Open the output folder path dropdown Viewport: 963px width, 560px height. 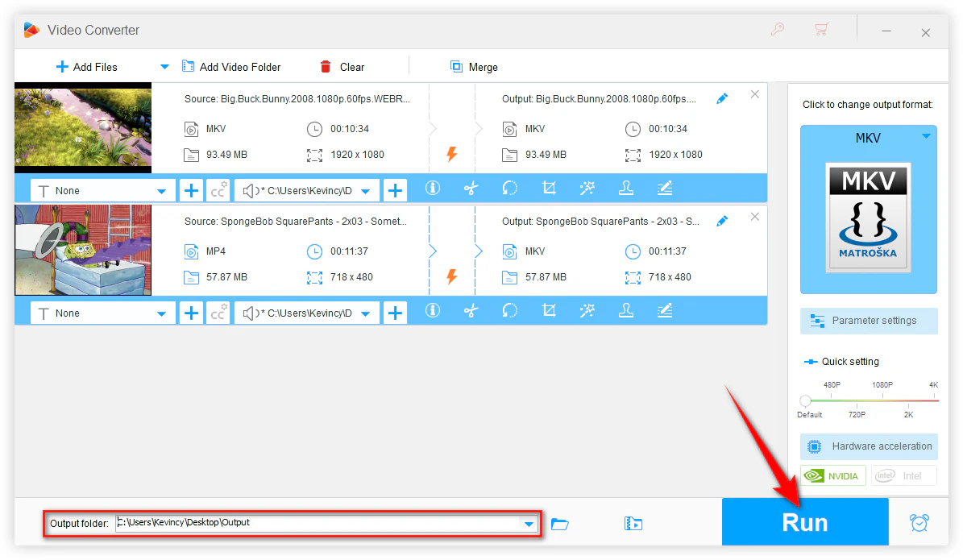click(x=529, y=524)
